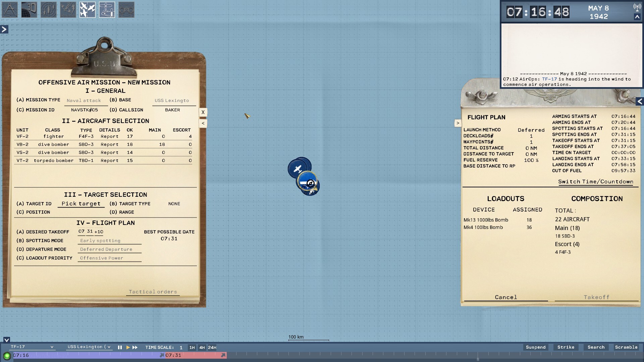644x362 pixels.
Task: Switch to the 3D globe view
Action: pyautogui.click(x=29, y=9)
